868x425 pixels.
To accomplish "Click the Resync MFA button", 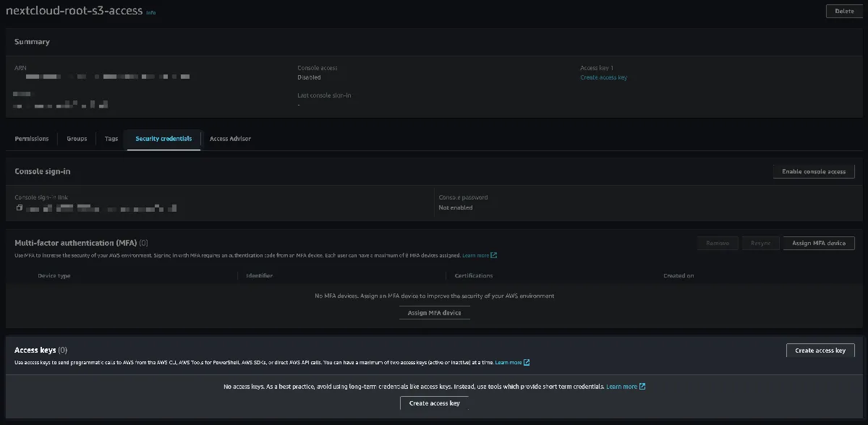I will coord(760,243).
